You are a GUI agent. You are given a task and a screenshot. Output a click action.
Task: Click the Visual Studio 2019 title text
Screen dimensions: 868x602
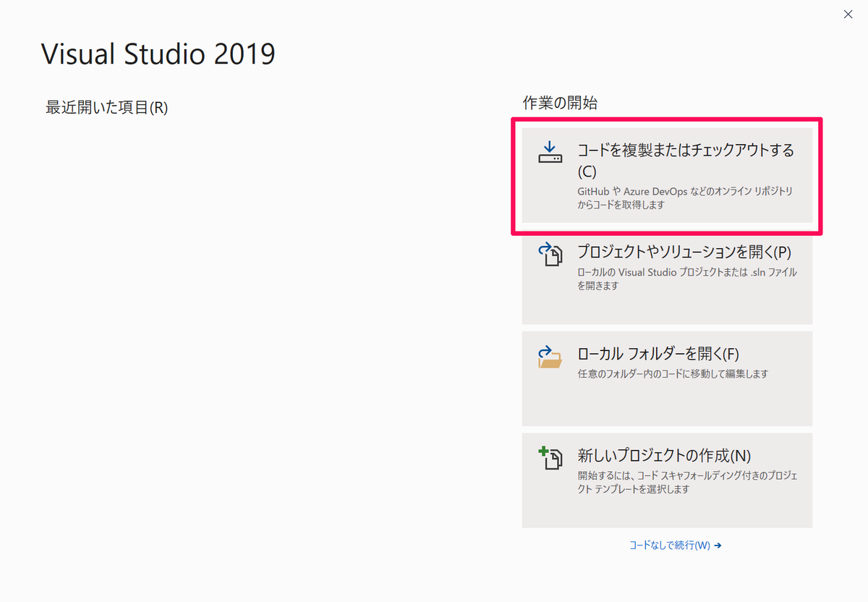tap(158, 54)
